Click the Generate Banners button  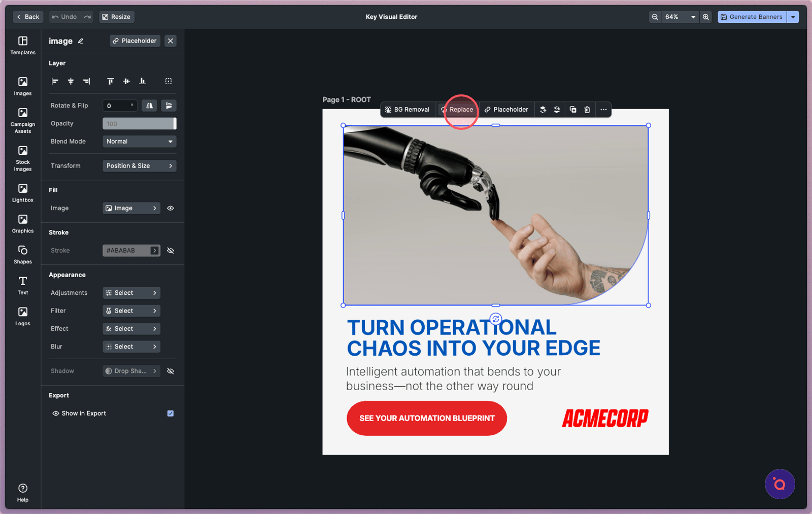pos(752,17)
